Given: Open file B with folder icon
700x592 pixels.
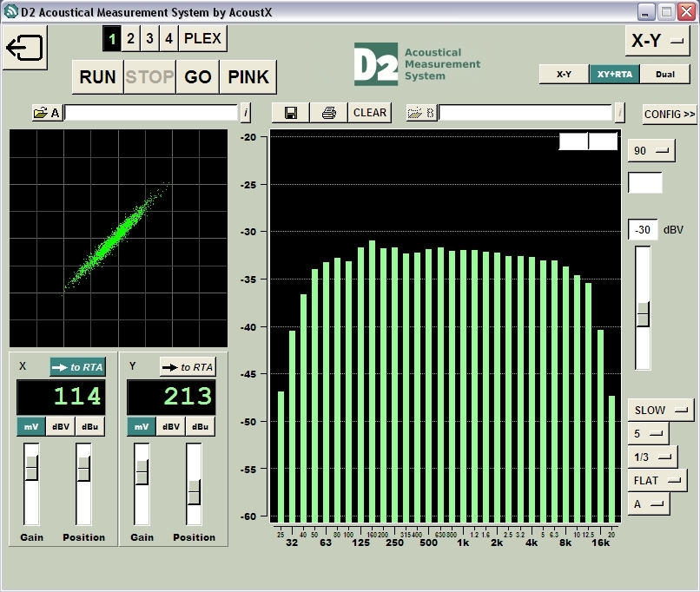Looking at the screenshot, I should [421, 113].
